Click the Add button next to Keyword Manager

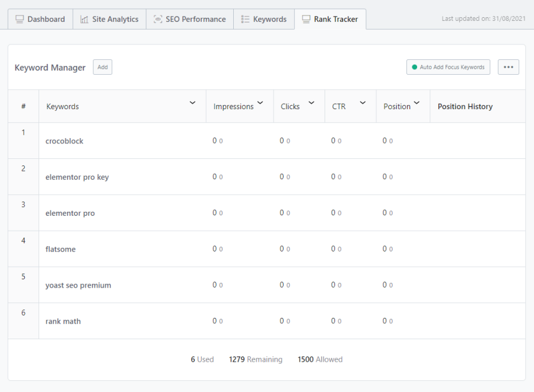coord(102,67)
